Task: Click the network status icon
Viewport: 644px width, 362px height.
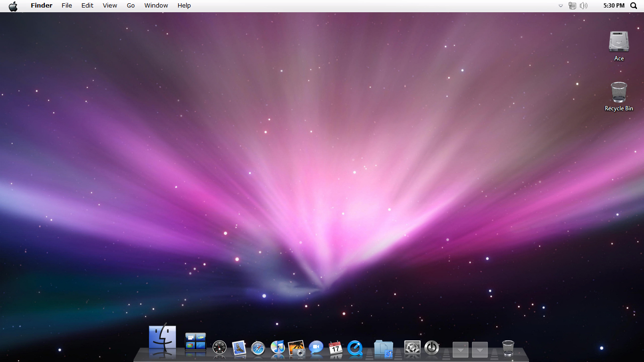Action: click(573, 6)
